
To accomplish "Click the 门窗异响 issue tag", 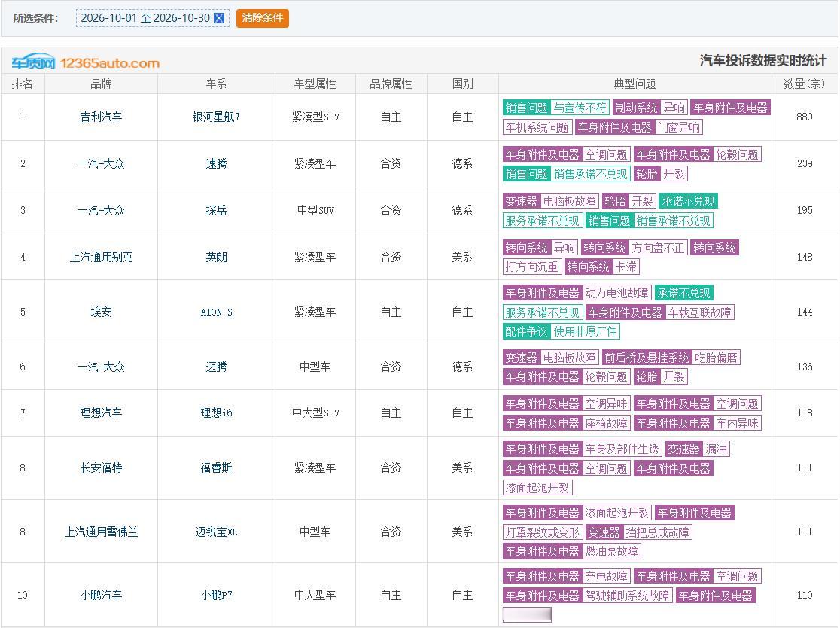I will pos(678,127).
